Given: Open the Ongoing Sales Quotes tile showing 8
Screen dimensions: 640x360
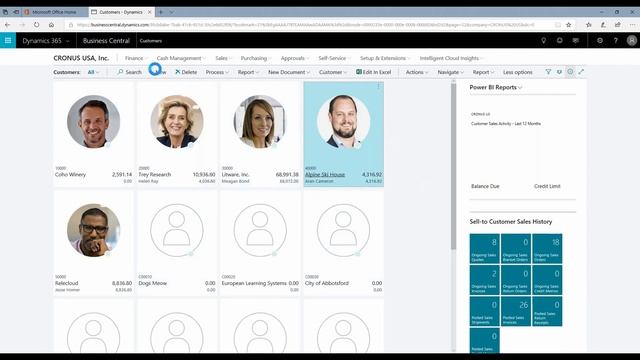Looking at the screenshot, I should click(x=484, y=249).
